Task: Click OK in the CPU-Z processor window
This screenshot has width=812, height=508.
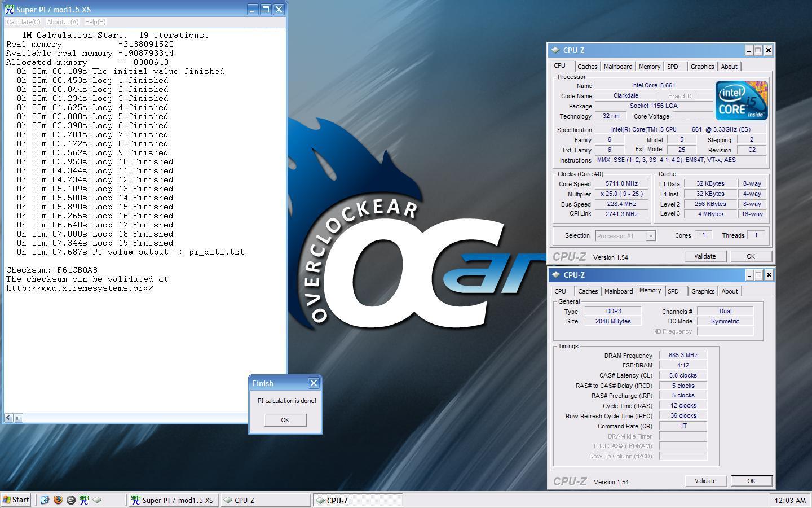Action: coord(751,256)
